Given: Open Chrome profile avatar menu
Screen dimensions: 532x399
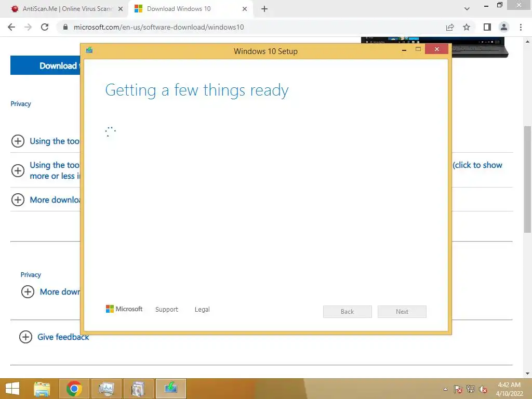Looking at the screenshot, I should pyautogui.click(x=504, y=27).
